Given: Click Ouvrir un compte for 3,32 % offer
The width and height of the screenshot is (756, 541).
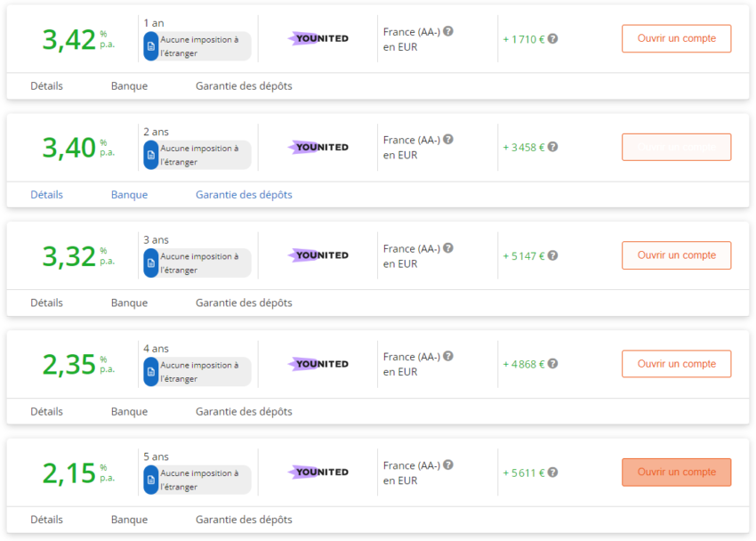Looking at the screenshot, I should click(676, 255).
